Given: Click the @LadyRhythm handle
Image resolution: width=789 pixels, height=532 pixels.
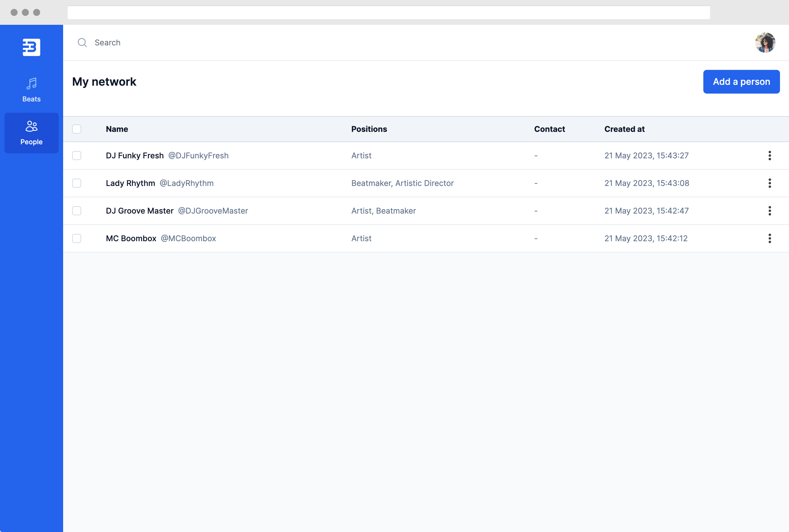Looking at the screenshot, I should tap(187, 183).
